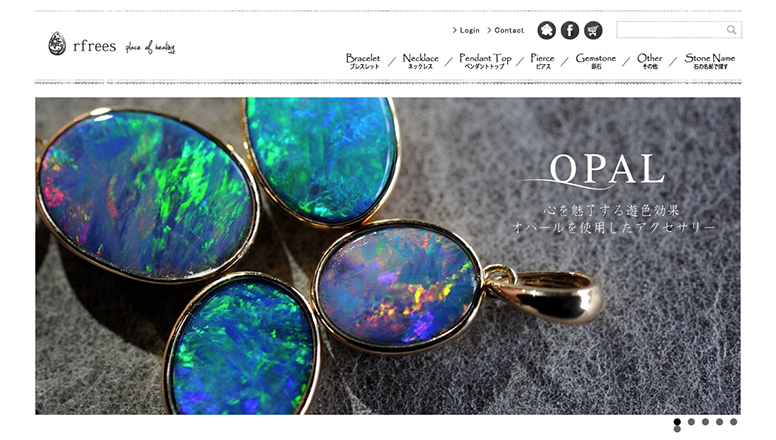776x440 pixels.
Task: Open the shopping cart icon
Action: tap(593, 30)
